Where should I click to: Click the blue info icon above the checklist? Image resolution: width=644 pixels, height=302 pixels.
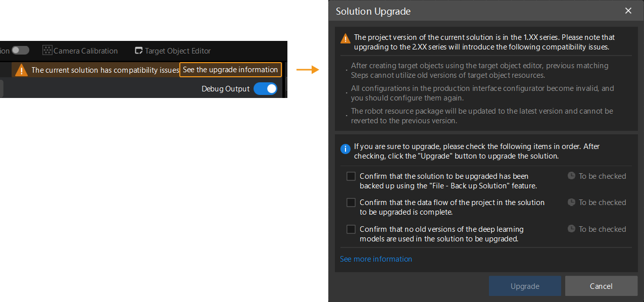coord(345,149)
